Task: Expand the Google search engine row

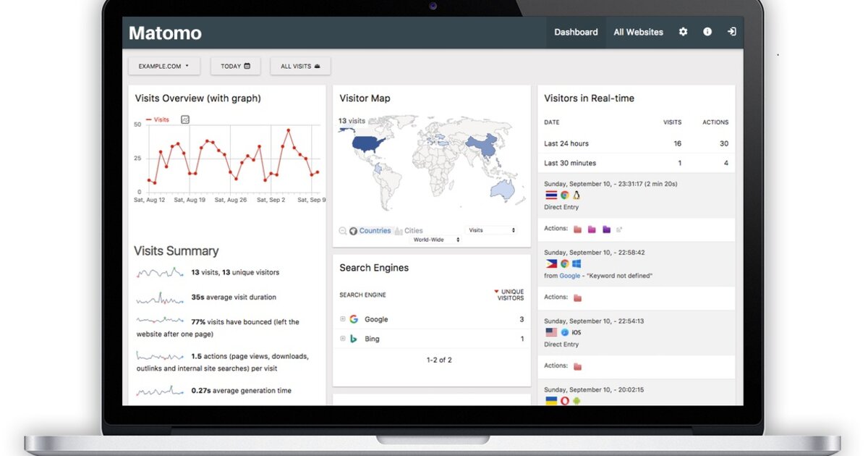Action: click(x=343, y=319)
